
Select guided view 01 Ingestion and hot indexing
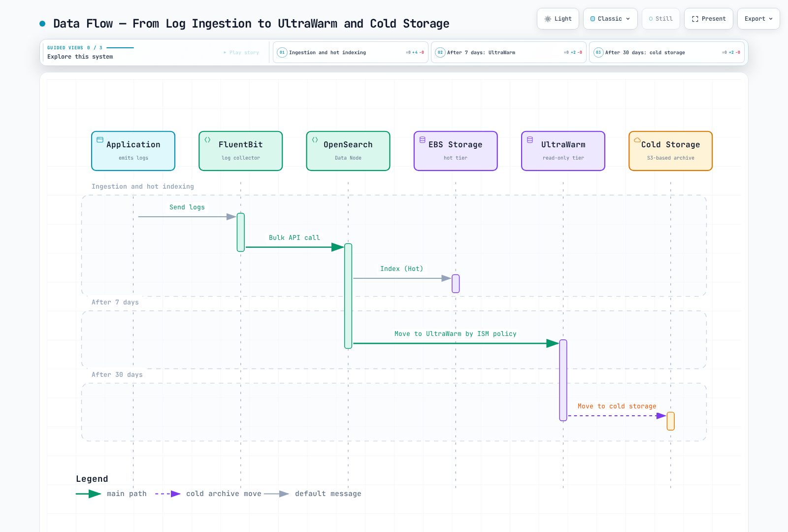(350, 52)
